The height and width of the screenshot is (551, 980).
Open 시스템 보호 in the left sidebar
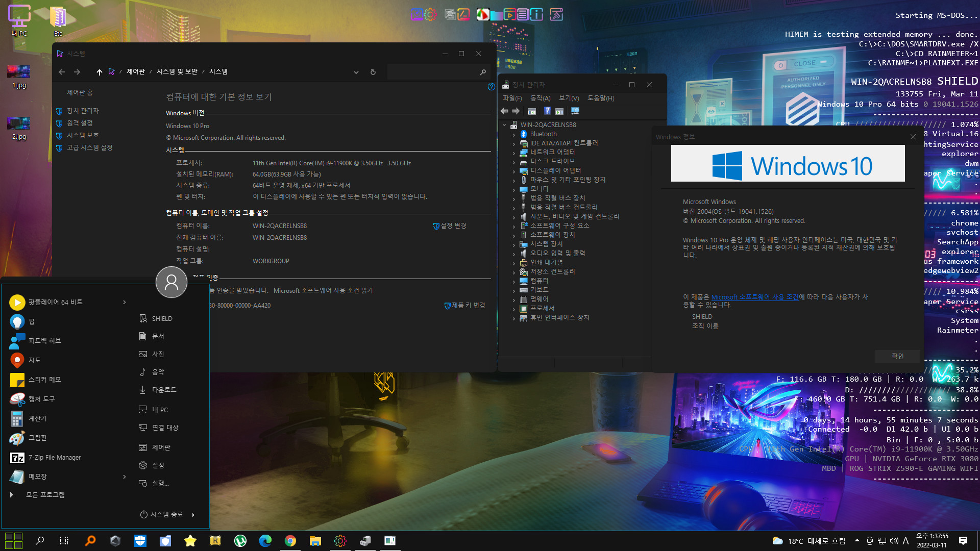pyautogui.click(x=83, y=135)
